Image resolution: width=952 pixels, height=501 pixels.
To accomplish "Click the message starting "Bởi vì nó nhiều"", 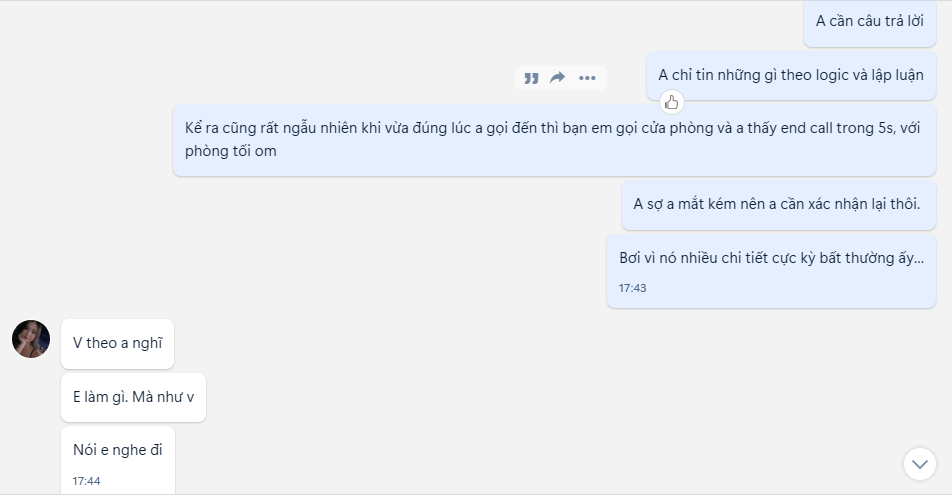I will (x=771, y=258).
